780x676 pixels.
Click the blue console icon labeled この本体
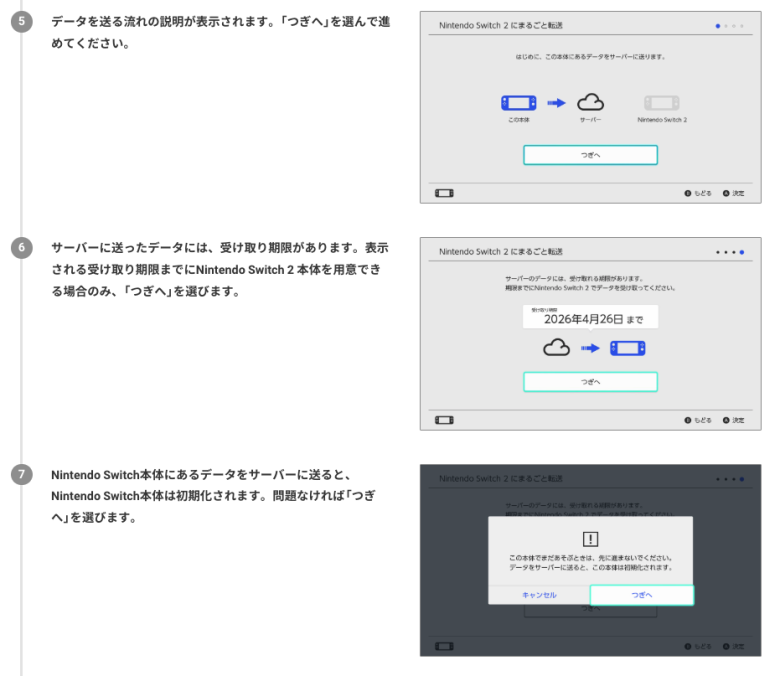(518, 103)
